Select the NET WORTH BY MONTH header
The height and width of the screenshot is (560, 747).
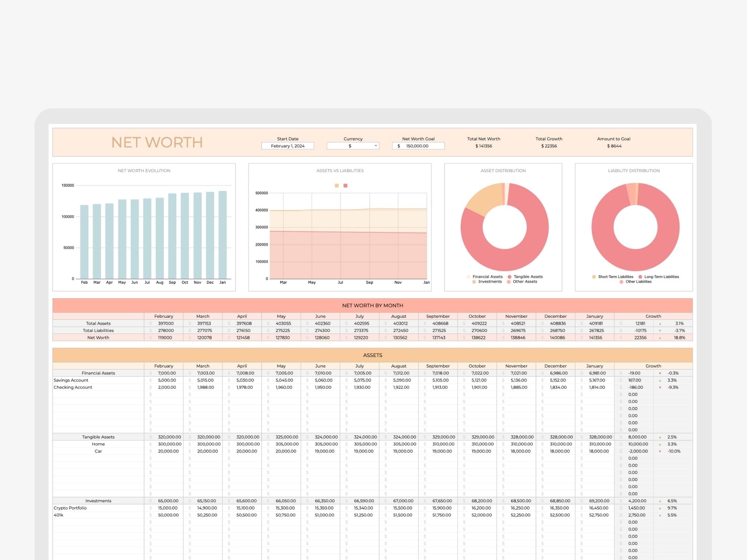tap(372, 305)
